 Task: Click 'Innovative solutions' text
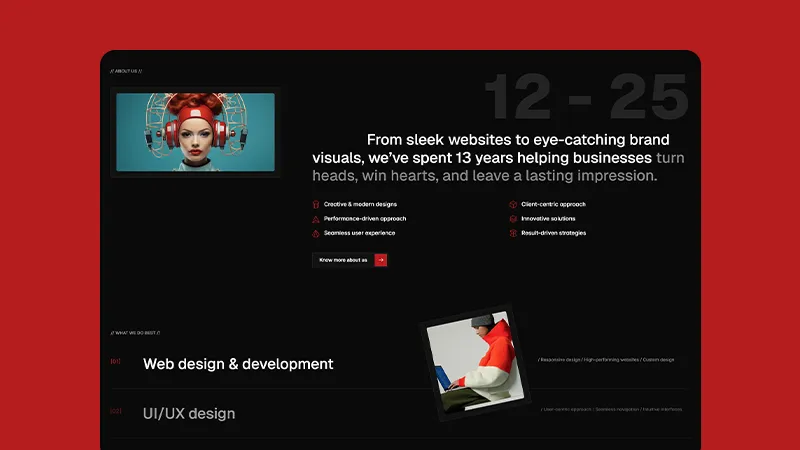548,218
